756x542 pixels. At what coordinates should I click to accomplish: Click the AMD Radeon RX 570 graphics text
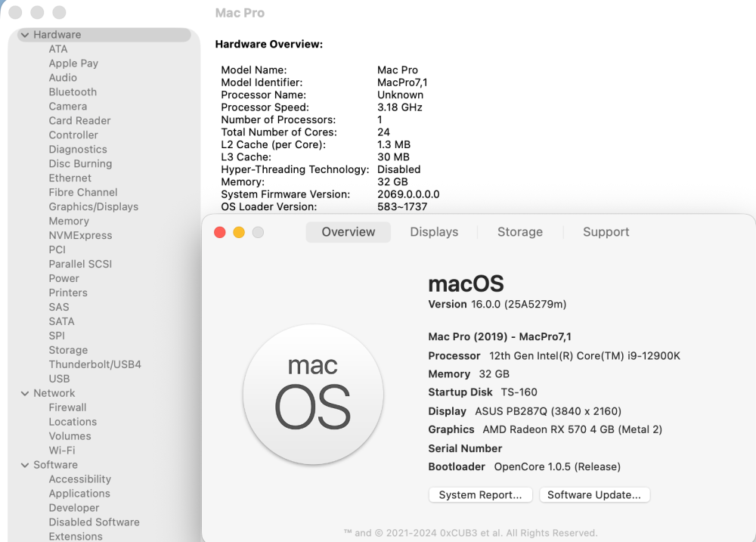pos(572,429)
